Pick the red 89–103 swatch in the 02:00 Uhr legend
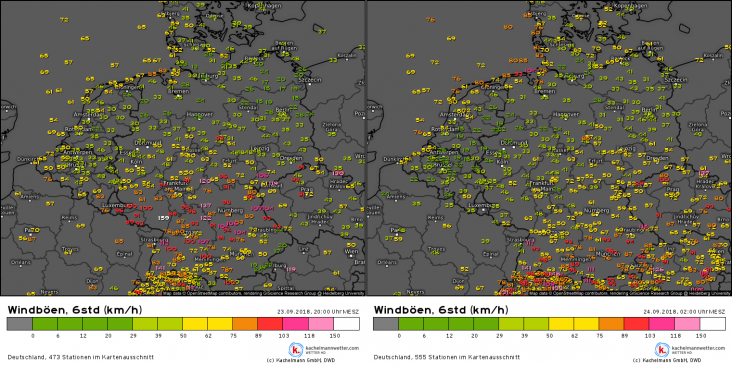 (x=636, y=324)
